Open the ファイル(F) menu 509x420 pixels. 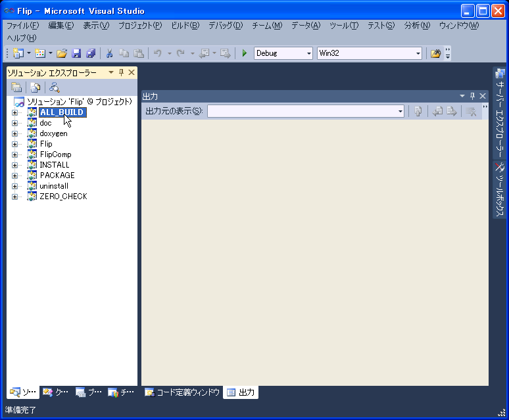(x=23, y=25)
